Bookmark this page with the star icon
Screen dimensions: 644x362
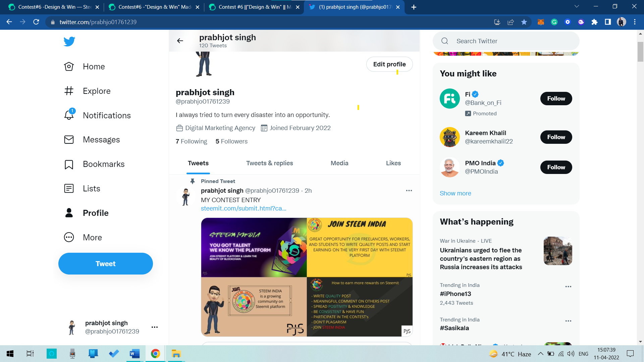(x=524, y=22)
